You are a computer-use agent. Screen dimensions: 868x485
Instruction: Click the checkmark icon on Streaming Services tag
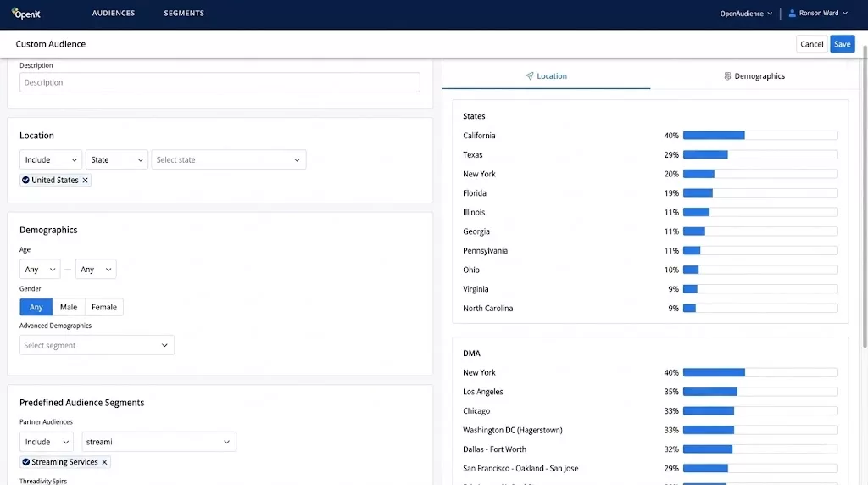click(x=26, y=462)
